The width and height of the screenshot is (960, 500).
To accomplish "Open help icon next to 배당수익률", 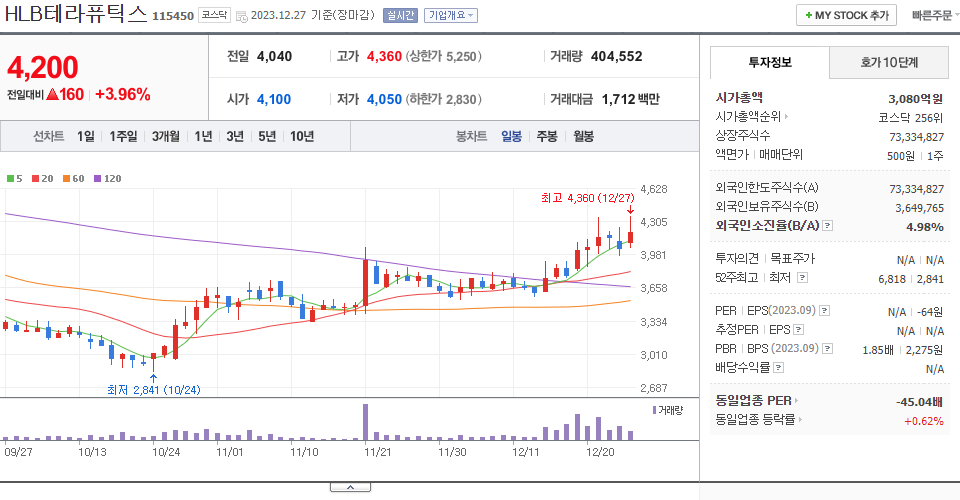I will [779, 368].
